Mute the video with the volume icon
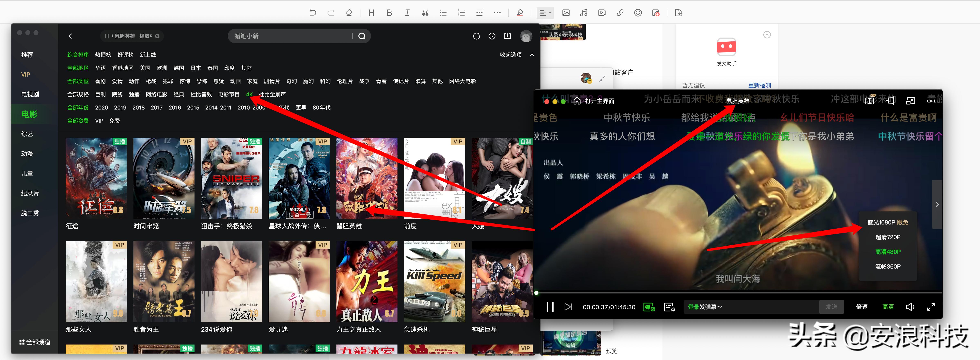The image size is (980, 360). [x=910, y=307]
